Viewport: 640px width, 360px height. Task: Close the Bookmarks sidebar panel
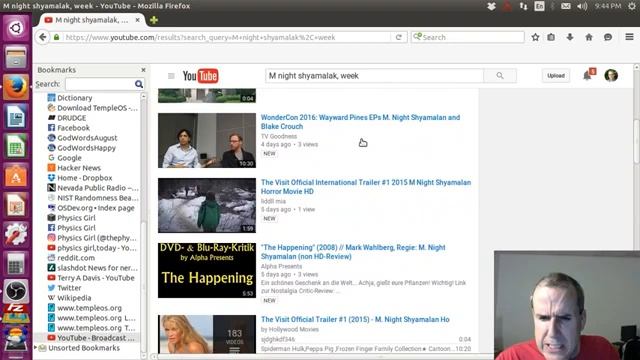(143, 70)
